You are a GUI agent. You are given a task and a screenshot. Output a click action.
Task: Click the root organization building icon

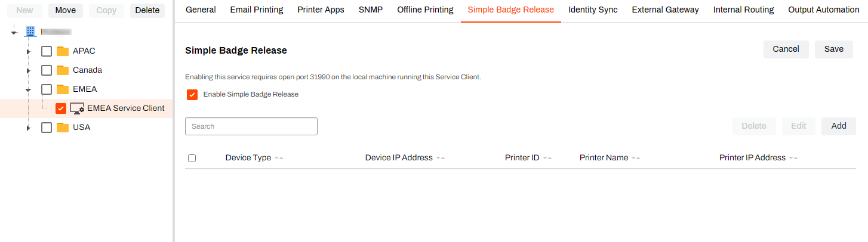[x=30, y=32]
